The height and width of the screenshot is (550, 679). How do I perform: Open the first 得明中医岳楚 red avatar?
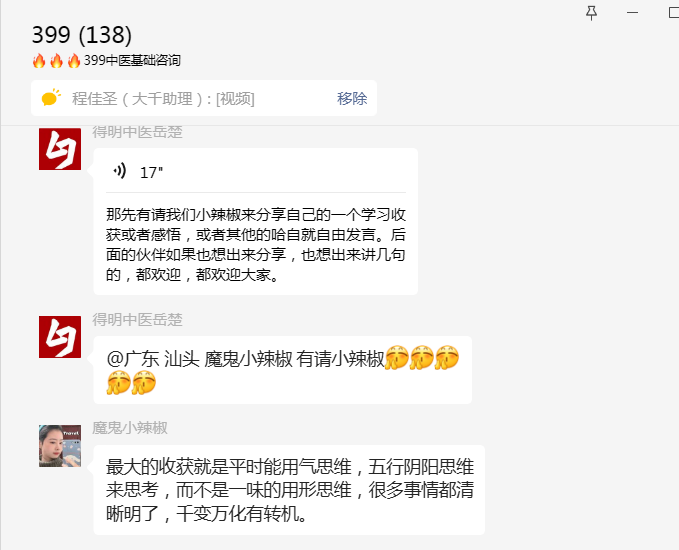[x=60, y=149]
